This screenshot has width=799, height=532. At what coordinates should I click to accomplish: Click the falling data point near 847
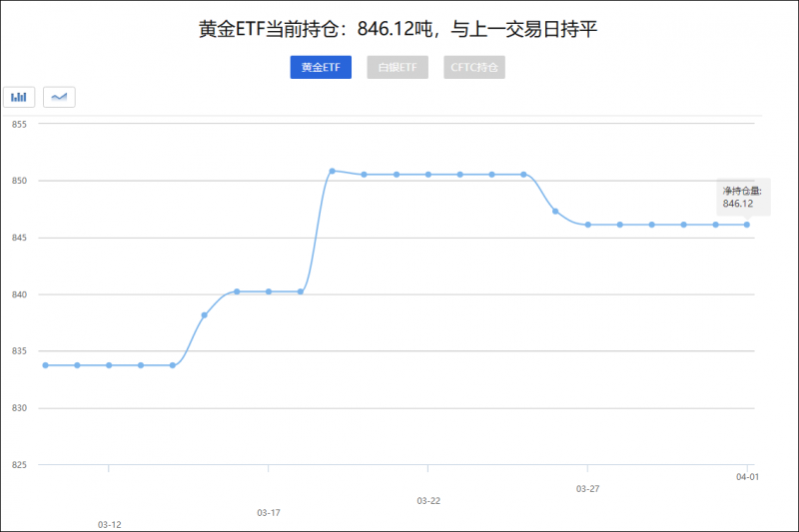tap(556, 212)
